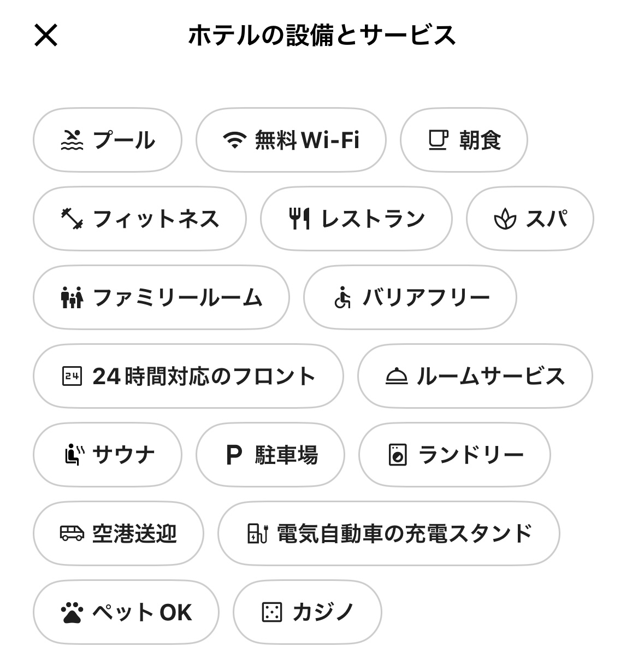Click the washing machine ランドリー icon
The height and width of the screenshot is (664, 644).
click(x=398, y=455)
